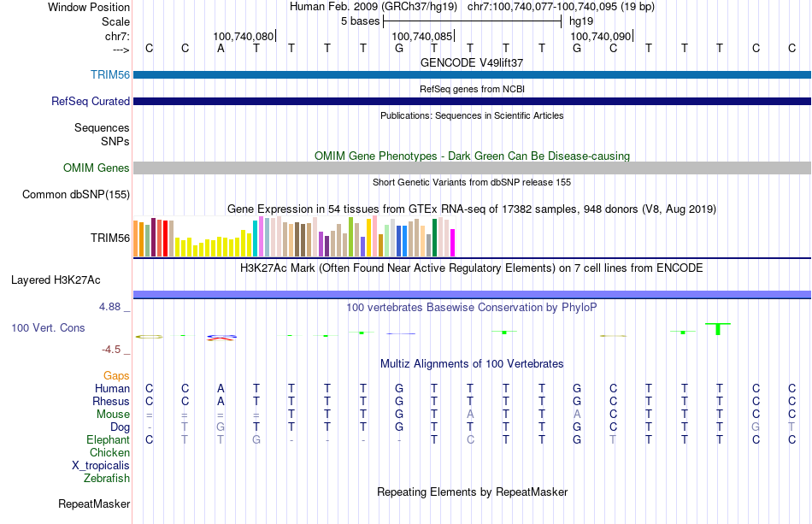This screenshot has width=812, height=524.
Task: Click the cyan bar in GTEx chart
Action: 256,238
